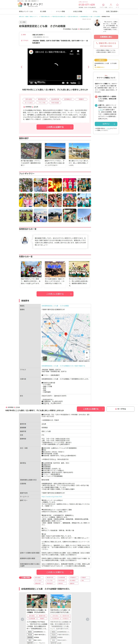Open the aerial view facility photo

click(31, 151)
